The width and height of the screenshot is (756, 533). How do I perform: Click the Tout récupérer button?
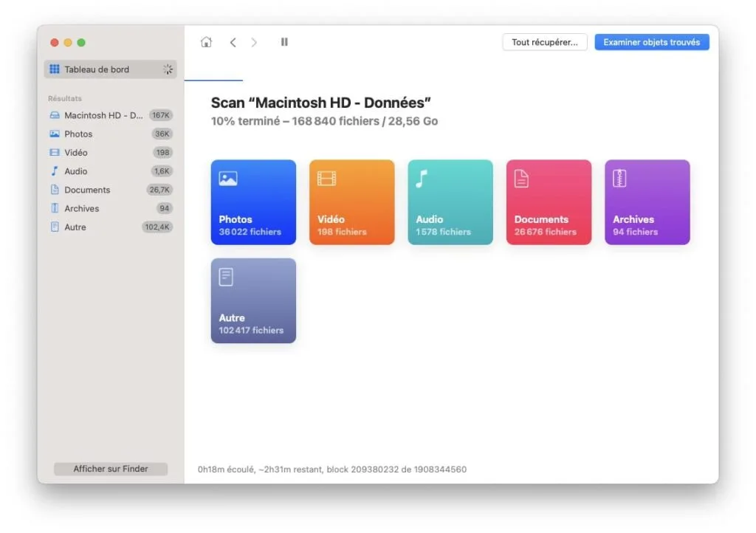tap(544, 41)
